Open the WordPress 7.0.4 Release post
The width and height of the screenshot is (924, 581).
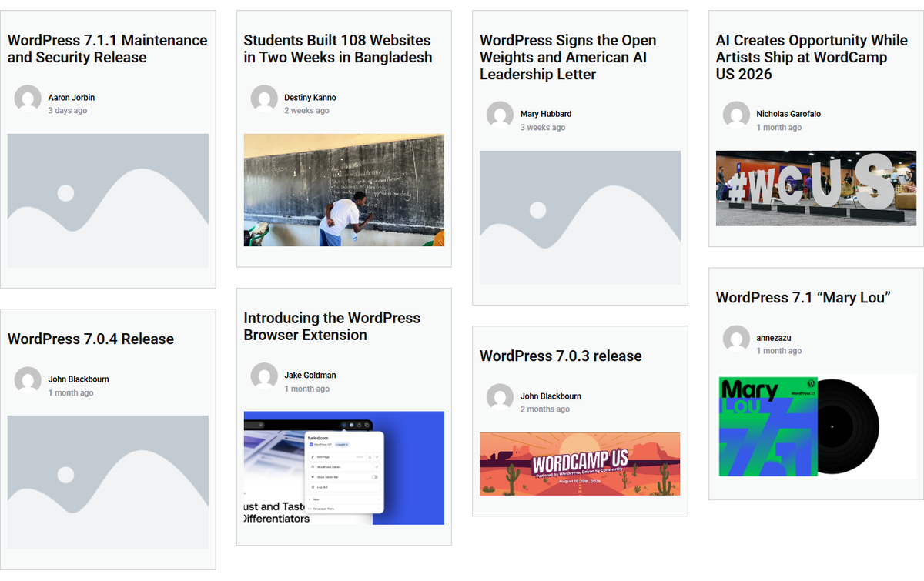[91, 339]
